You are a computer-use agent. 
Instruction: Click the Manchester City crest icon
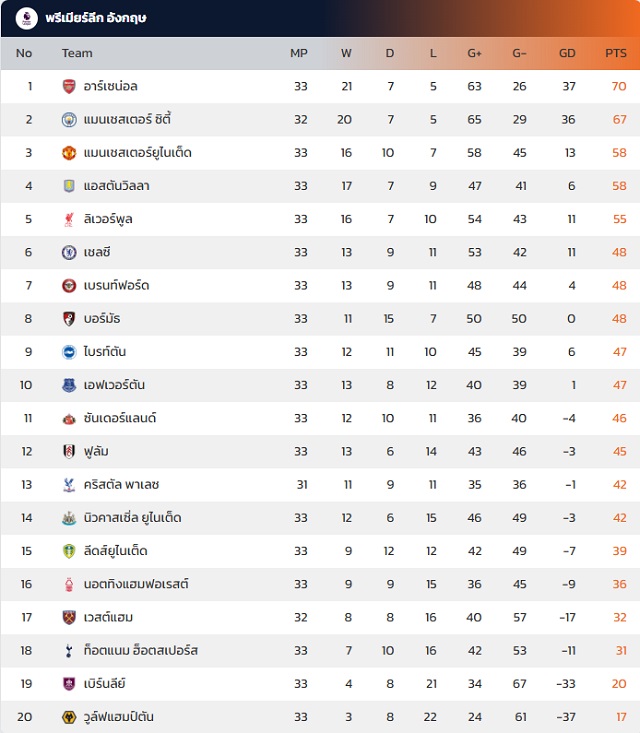[68, 120]
